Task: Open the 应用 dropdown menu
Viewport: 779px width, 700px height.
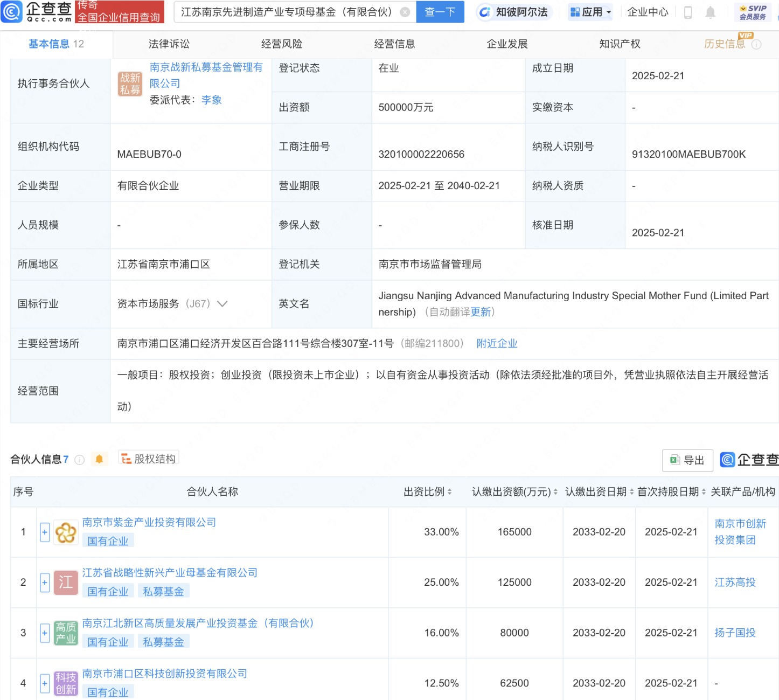Action: (x=590, y=11)
